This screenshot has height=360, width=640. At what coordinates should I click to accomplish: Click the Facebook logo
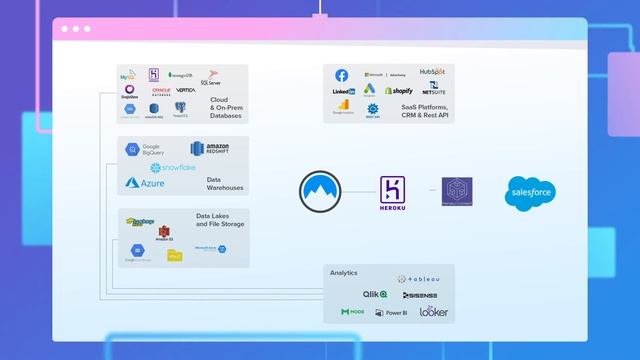342,76
